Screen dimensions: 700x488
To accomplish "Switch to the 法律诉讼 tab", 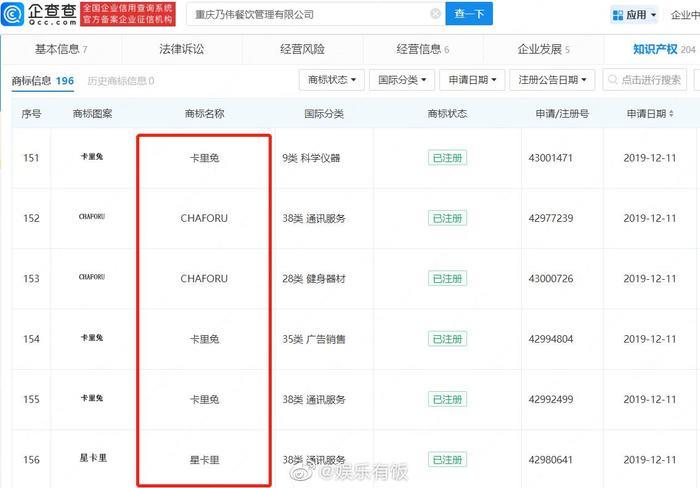I will click(x=180, y=49).
